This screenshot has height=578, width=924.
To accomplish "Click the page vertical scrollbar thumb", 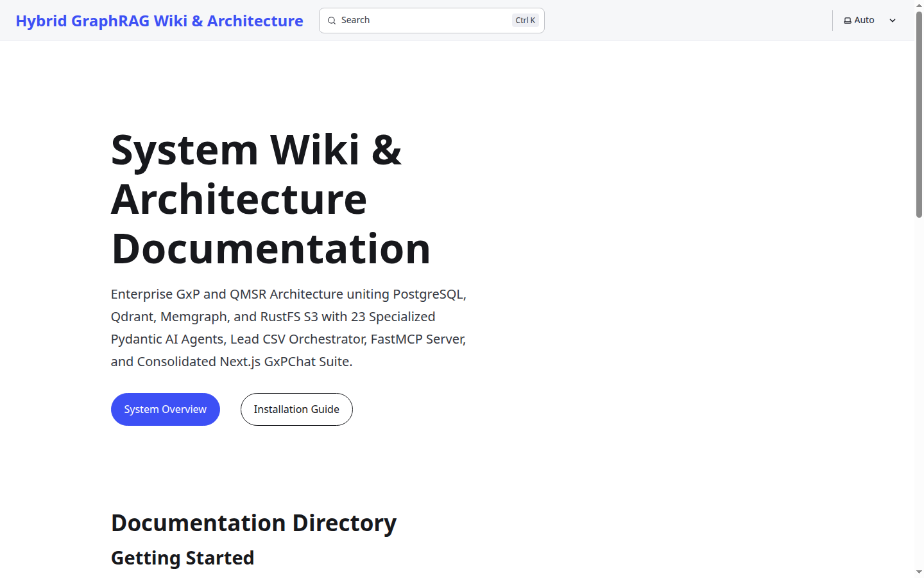I will tap(919, 114).
